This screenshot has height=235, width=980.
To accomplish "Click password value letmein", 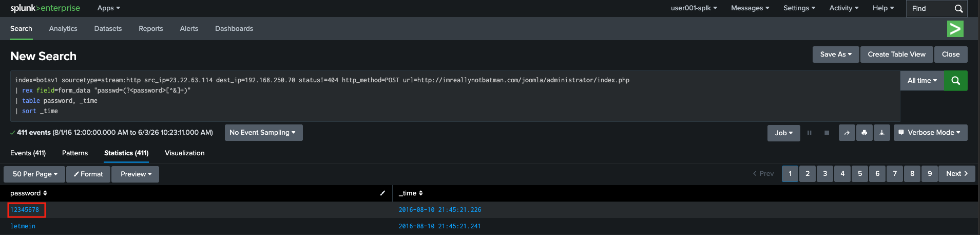I will pyautogui.click(x=23, y=226).
